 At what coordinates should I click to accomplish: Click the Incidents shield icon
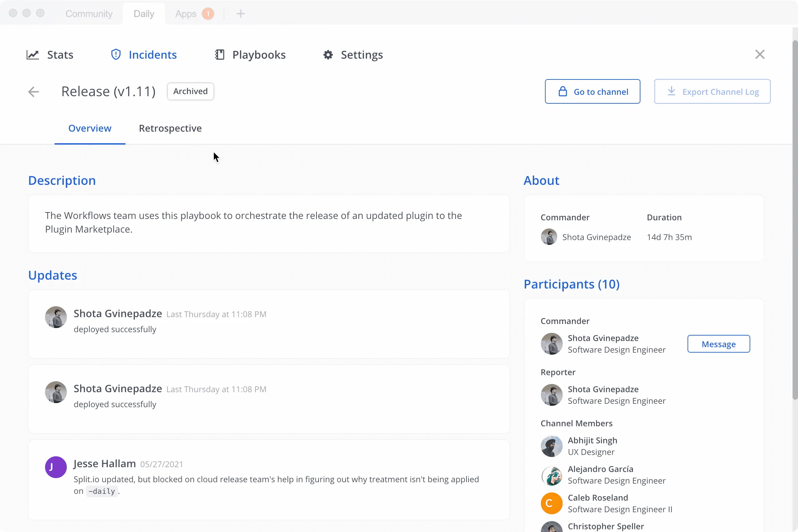[116, 55]
